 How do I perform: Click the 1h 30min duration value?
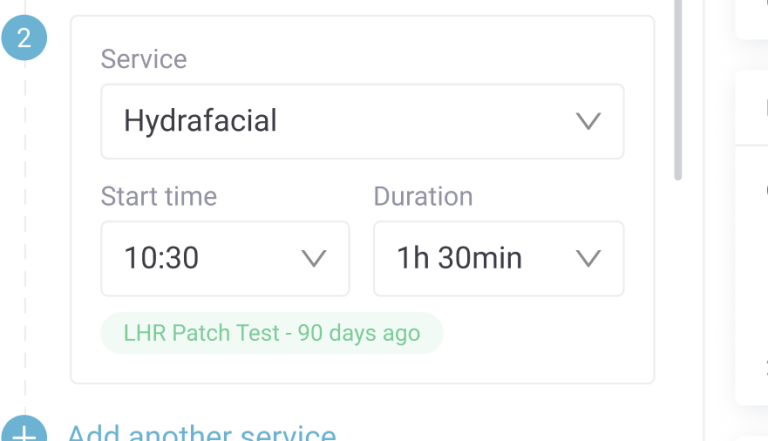[459, 259]
